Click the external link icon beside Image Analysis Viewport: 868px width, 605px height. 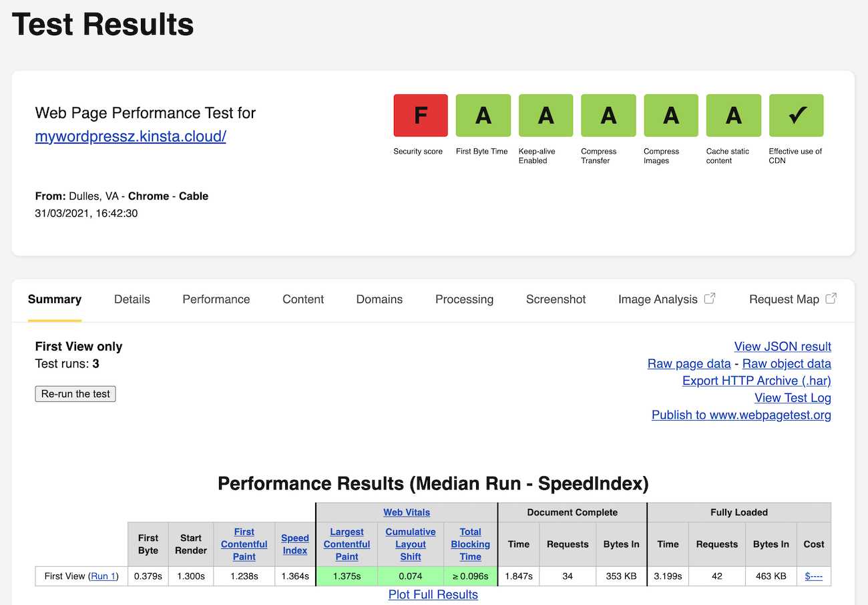[x=710, y=298]
